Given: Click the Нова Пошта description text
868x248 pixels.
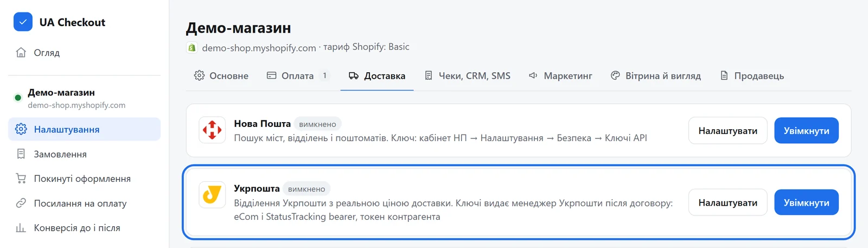Looking at the screenshot, I should coord(440,138).
